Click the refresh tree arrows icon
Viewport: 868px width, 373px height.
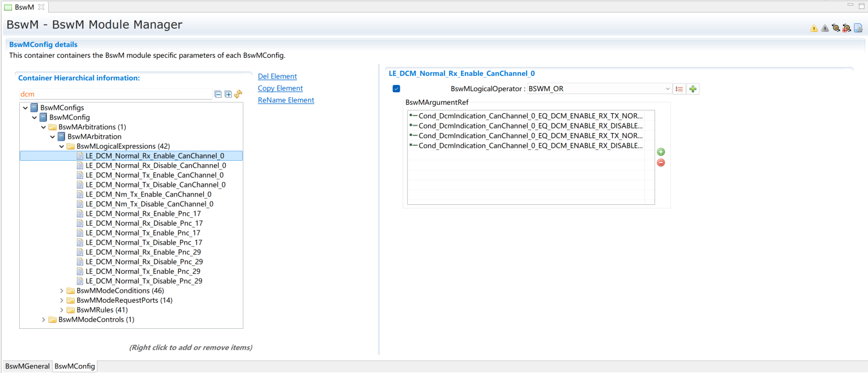click(238, 94)
